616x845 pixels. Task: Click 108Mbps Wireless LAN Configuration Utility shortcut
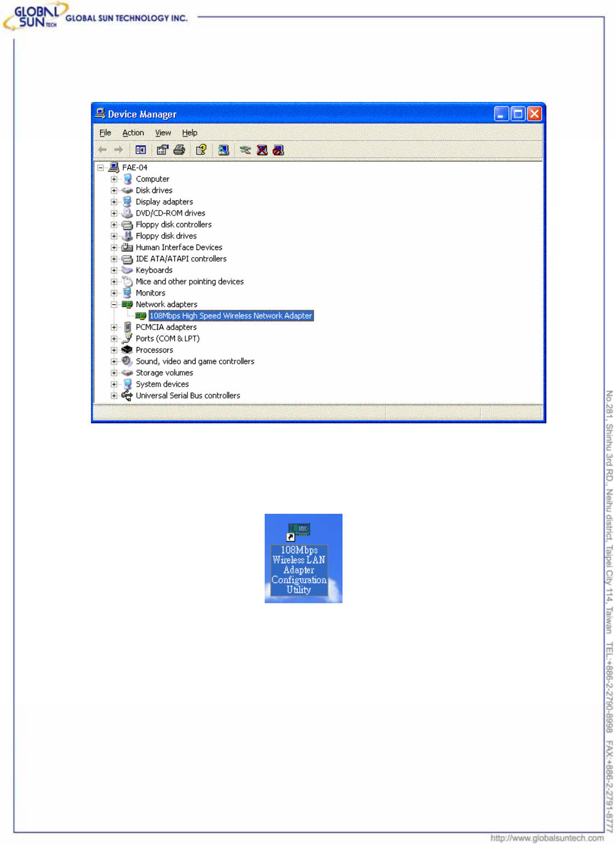tap(299, 559)
